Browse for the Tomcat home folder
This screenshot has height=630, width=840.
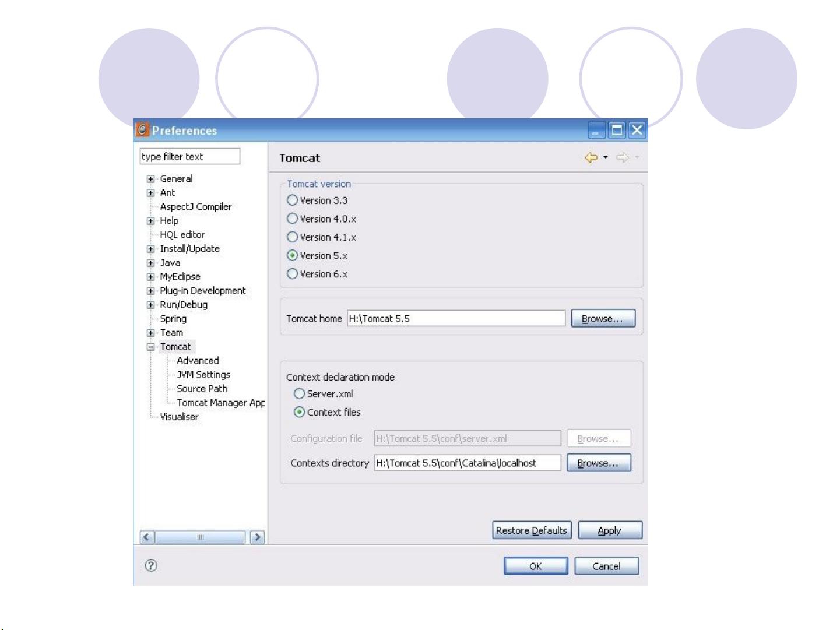coord(603,318)
